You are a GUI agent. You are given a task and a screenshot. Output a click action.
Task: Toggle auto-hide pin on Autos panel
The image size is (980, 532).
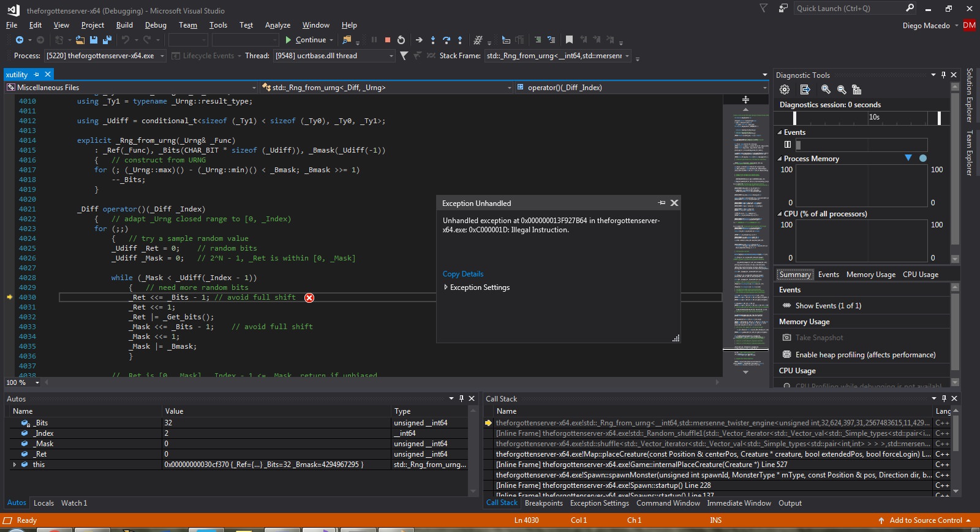tap(461, 398)
